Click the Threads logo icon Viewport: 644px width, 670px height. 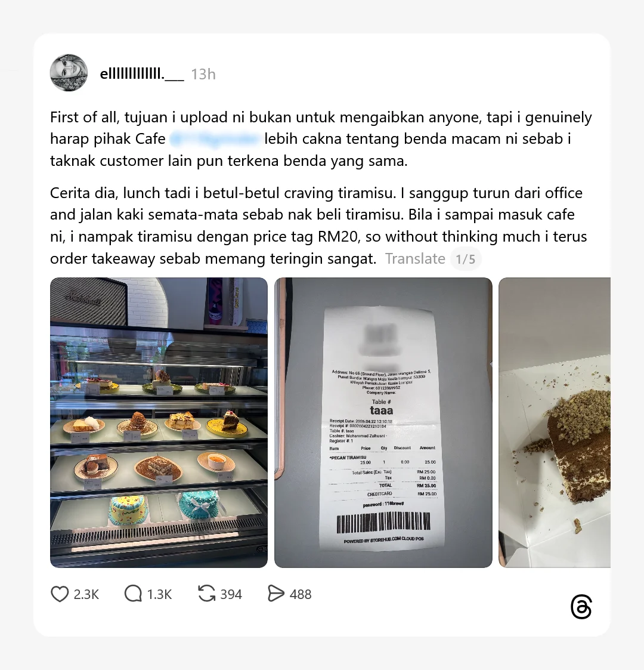(x=581, y=606)
